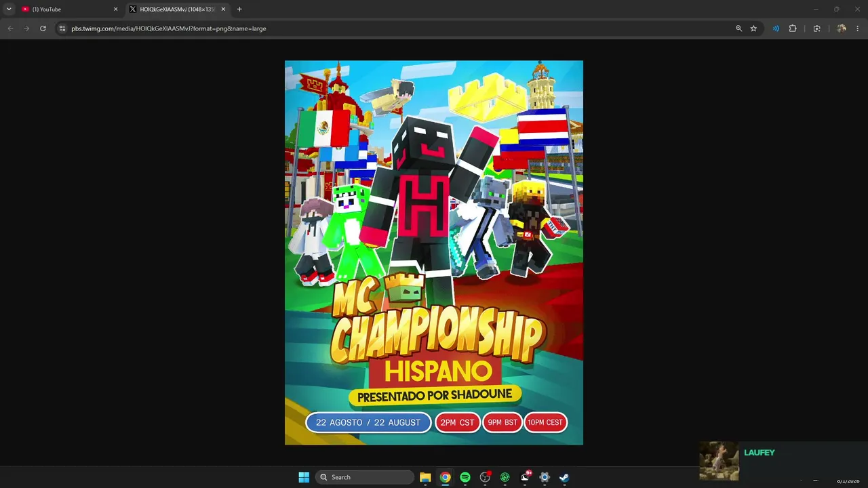Viewport: 868px width, 488px height.
Task: Open File Explorer from the taskbar
Action: click(425, 477)
